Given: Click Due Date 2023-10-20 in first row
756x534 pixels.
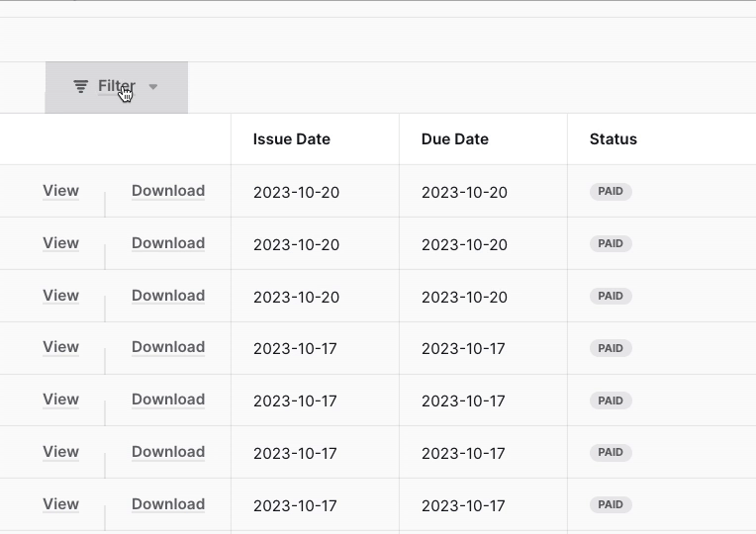Looking at the screenshot, I should [x=464, y=192].
